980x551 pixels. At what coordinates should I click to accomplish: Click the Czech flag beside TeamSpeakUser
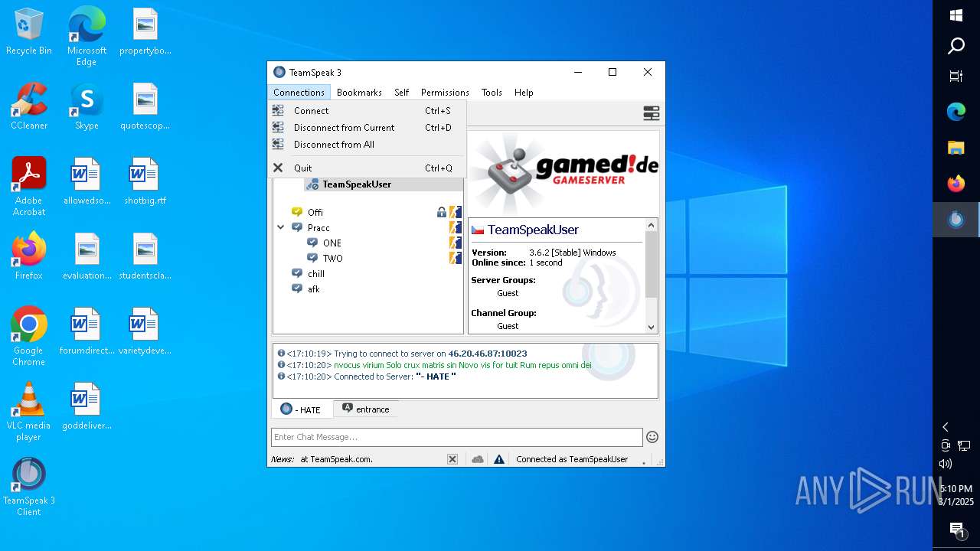[x=478, y=230]
